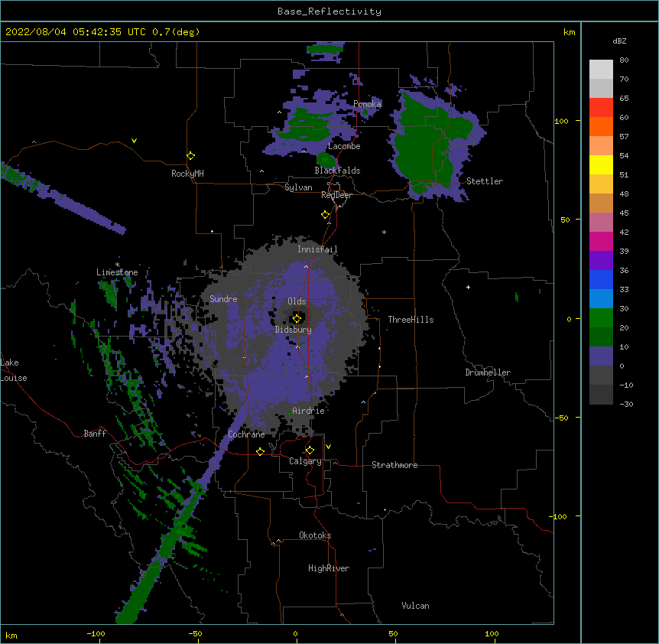Screen dimensions: 659x644
Task: Click the Drumheller city label
Action: coord(488,372)
